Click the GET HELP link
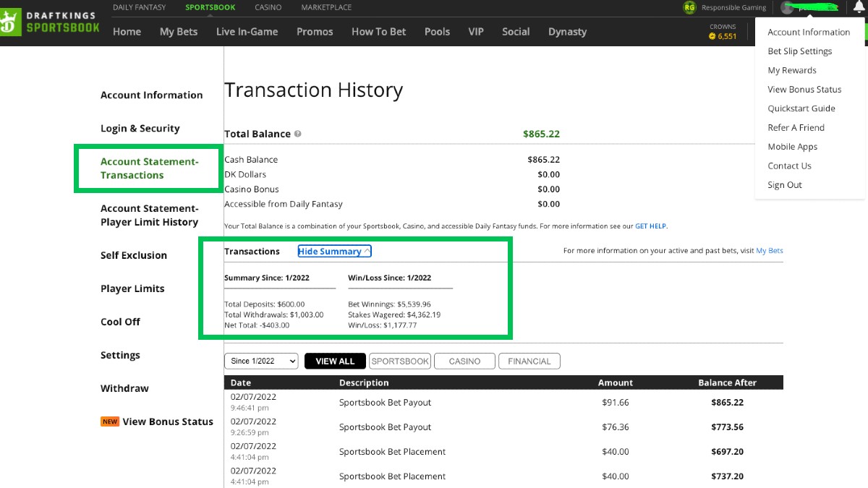The image size is (868, 488). 651,226
